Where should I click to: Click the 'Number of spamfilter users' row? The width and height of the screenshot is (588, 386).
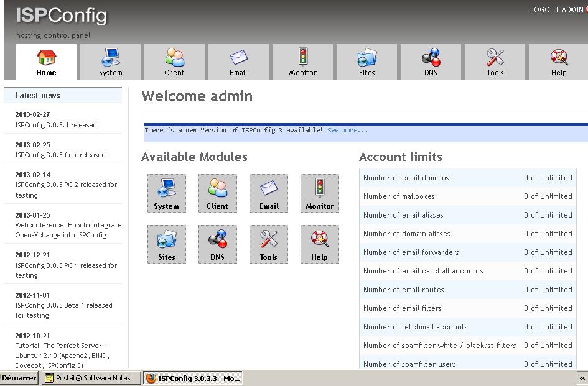(468, 363)
